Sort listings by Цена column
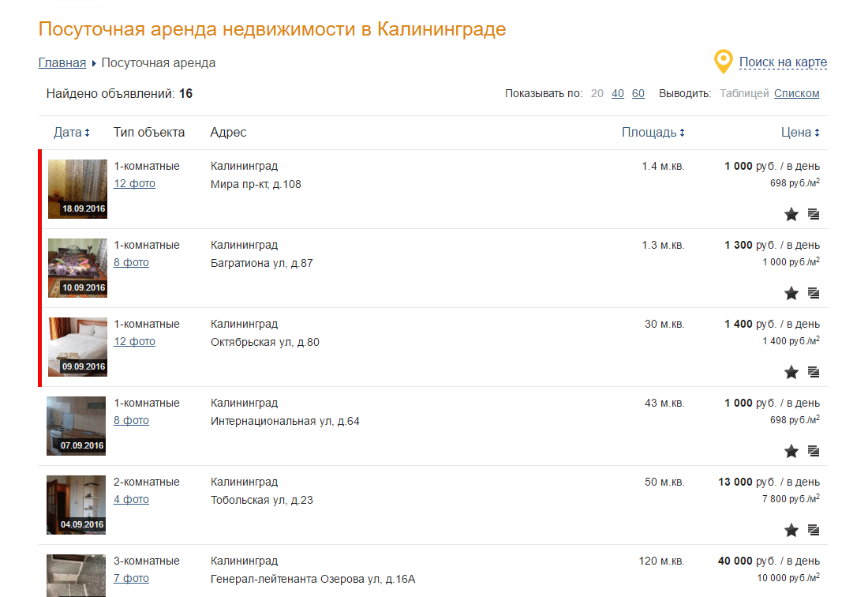The height and width of the screenshot is (597, 868). click(x=800, y=133)
